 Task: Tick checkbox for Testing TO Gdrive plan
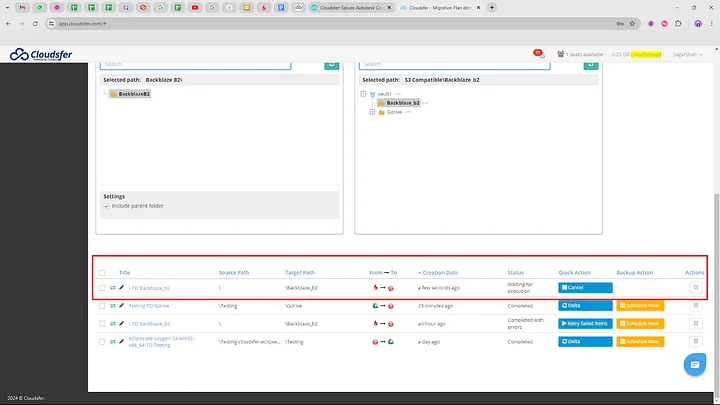pyautogui.click(x=102, y=306)
